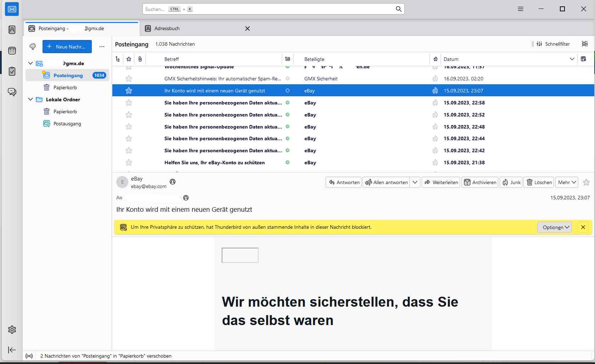
Task: Open the Tasks space in the sidebar
Action: tap(12, 71)
